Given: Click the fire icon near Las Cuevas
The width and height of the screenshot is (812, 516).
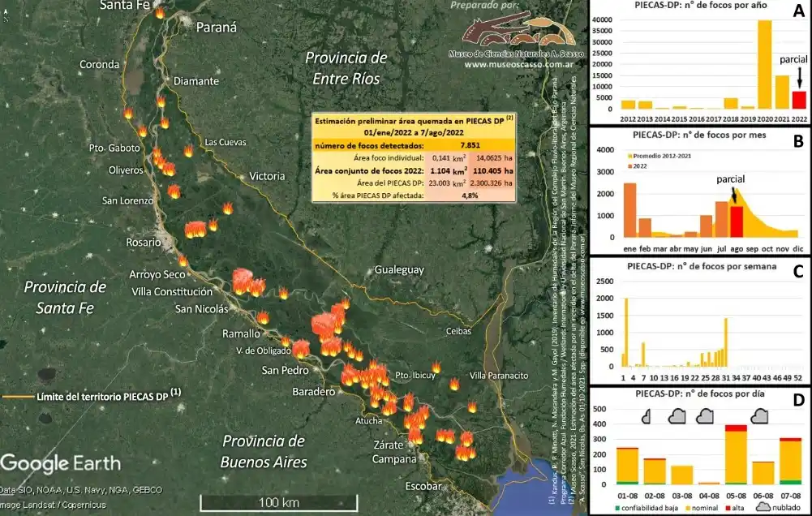Looking at the screenshot, I should pyautogui.click(x=188, y=151).
